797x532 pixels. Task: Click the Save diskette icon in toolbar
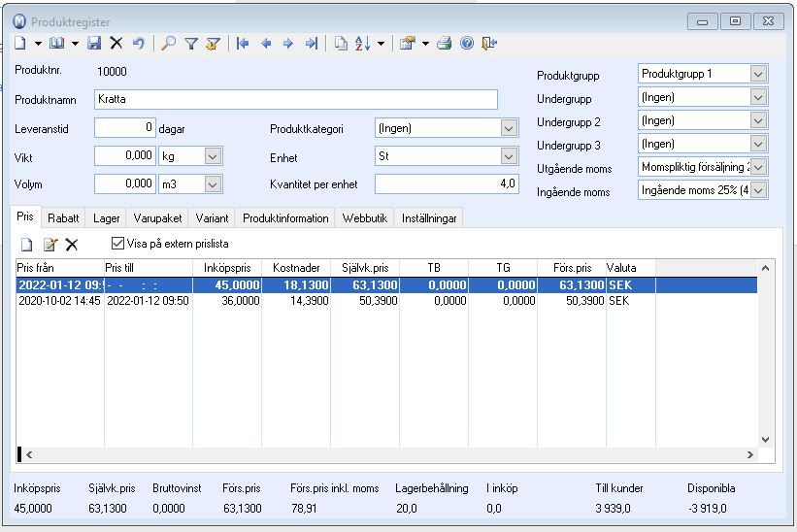[x=94, y=44]
